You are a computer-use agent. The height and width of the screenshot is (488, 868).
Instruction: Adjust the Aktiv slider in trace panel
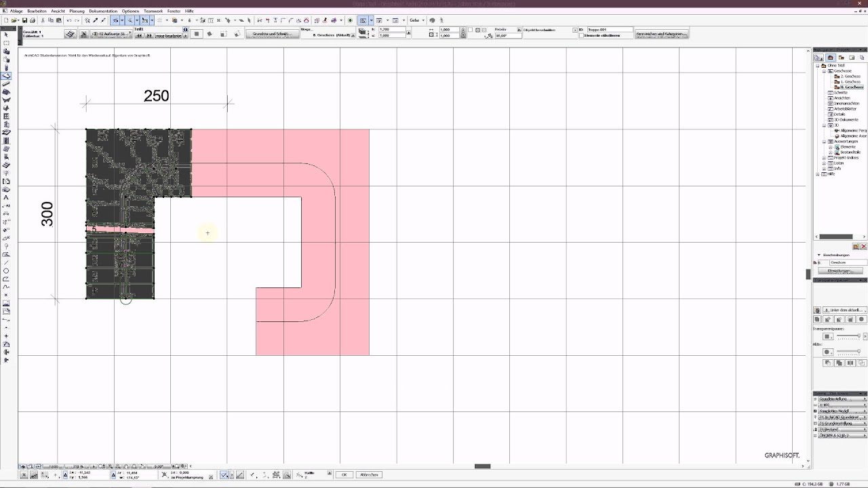(x=848, y=352)
